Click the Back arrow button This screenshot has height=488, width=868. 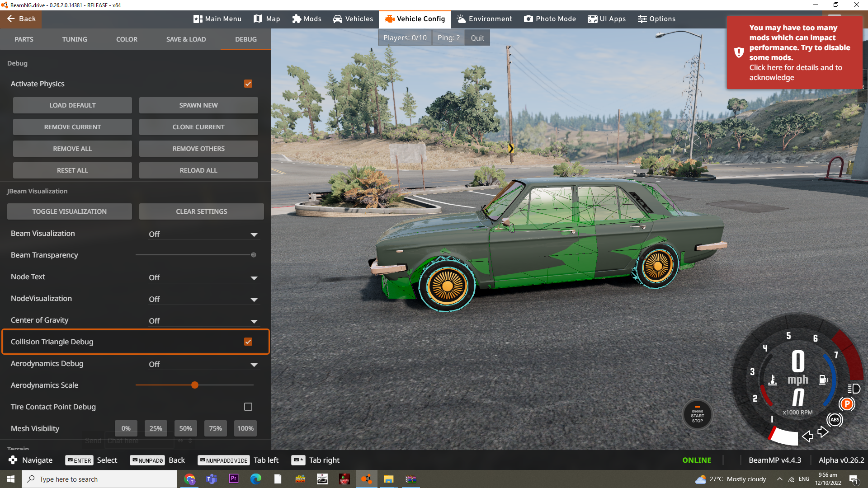coord(21,19)
